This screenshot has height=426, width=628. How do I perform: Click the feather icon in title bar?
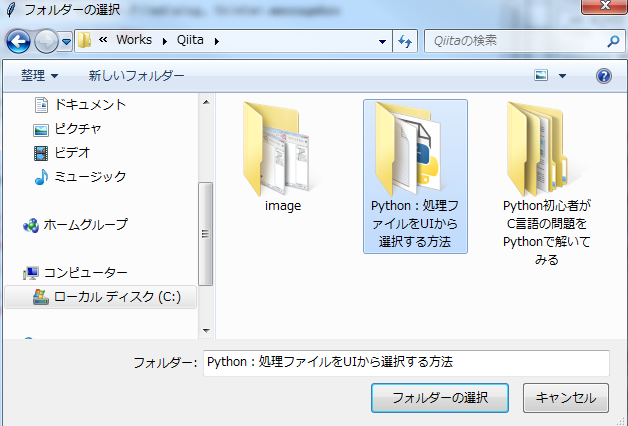pyautogui.click(x=11, y=9)
